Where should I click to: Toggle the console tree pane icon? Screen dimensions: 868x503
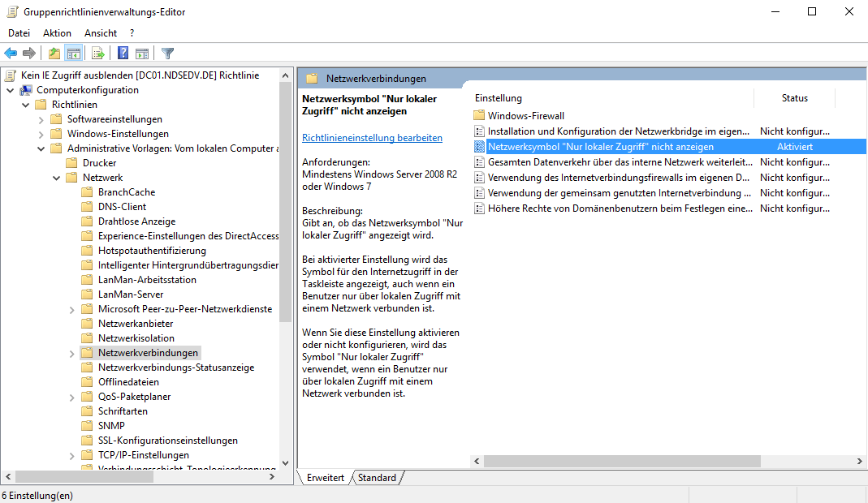[x=73, y=54]
